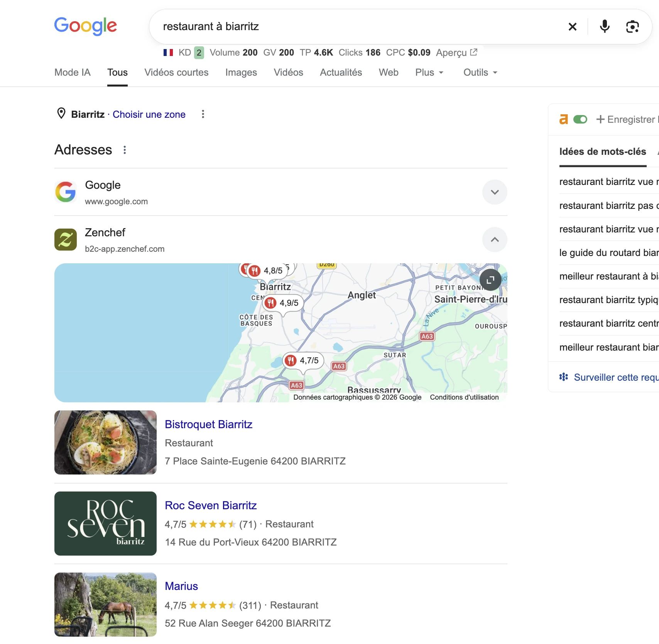Open Roc Seven Biarritz listing
Viewport: 659px width, 644px height.
coord(211,505)
